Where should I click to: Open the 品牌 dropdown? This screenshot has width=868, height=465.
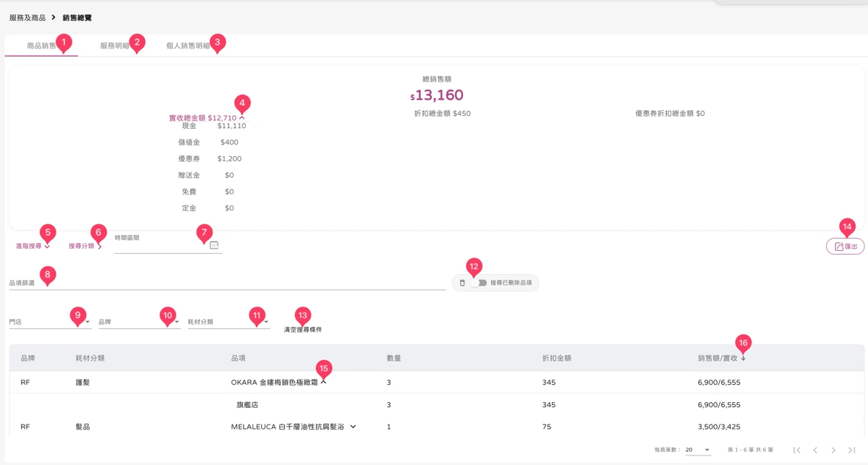click(139, 322)
